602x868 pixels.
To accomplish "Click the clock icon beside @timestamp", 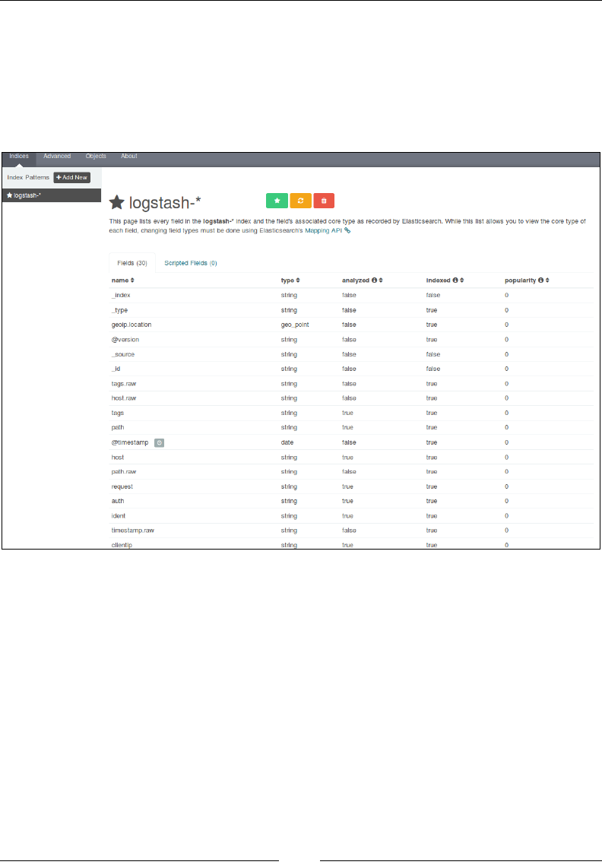I will (159, 443).
